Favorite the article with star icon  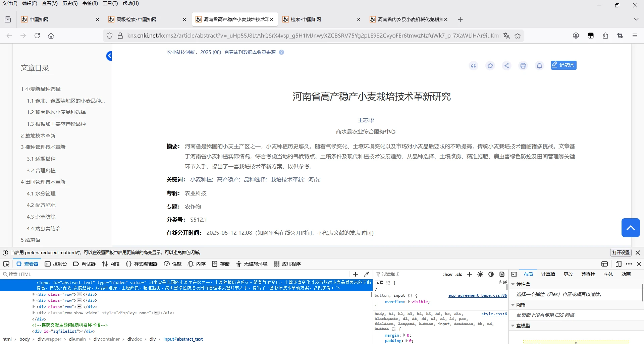(x=490, y=66)
